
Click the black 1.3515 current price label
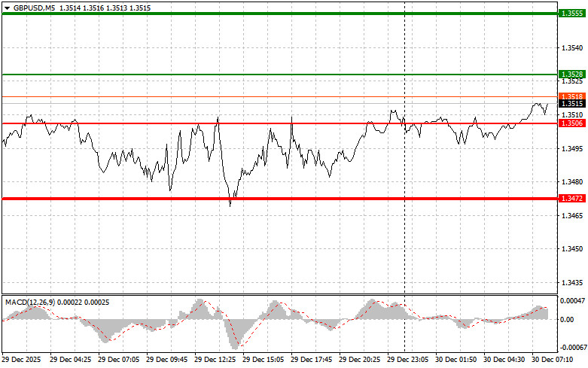point(569,104)
